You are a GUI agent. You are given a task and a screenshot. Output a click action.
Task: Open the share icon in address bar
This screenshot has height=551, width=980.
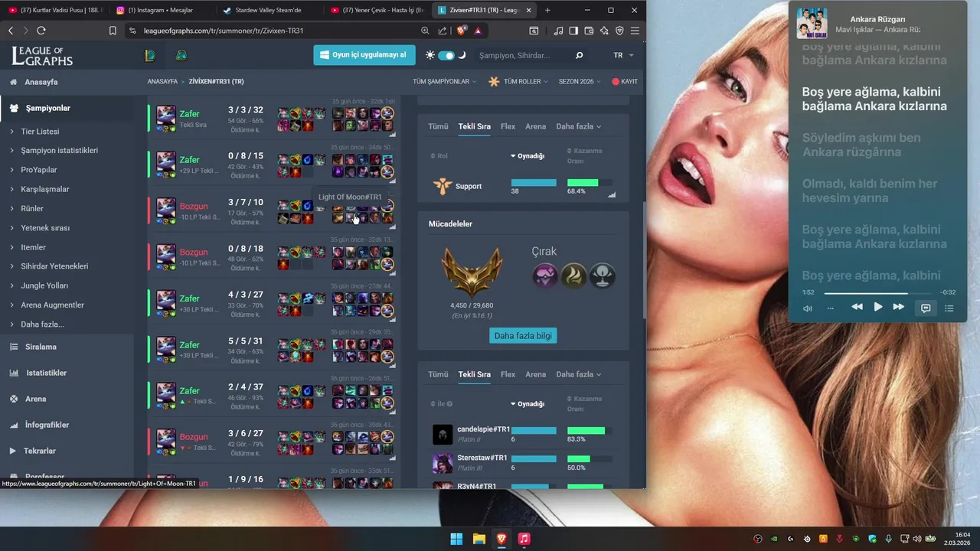[443, 31]
